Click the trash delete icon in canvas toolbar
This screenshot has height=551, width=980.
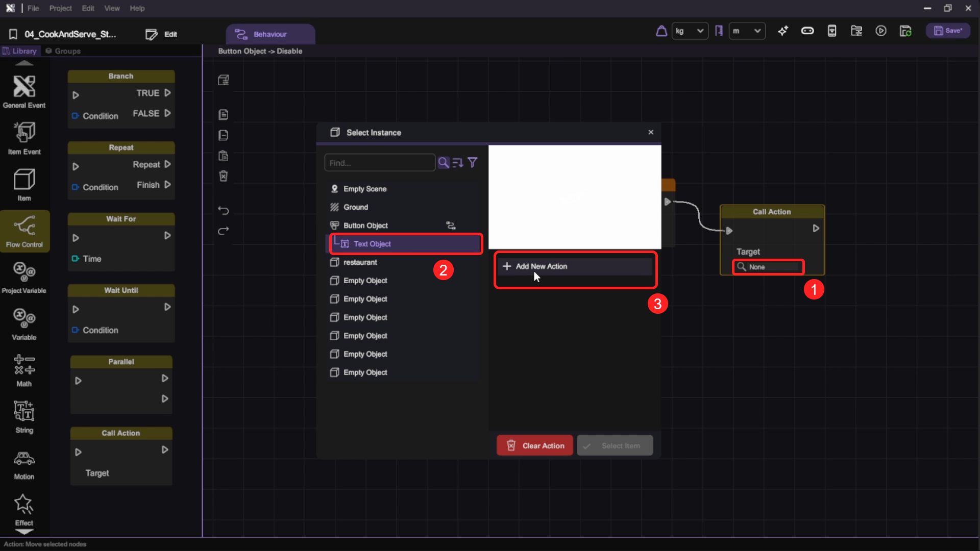223,176
